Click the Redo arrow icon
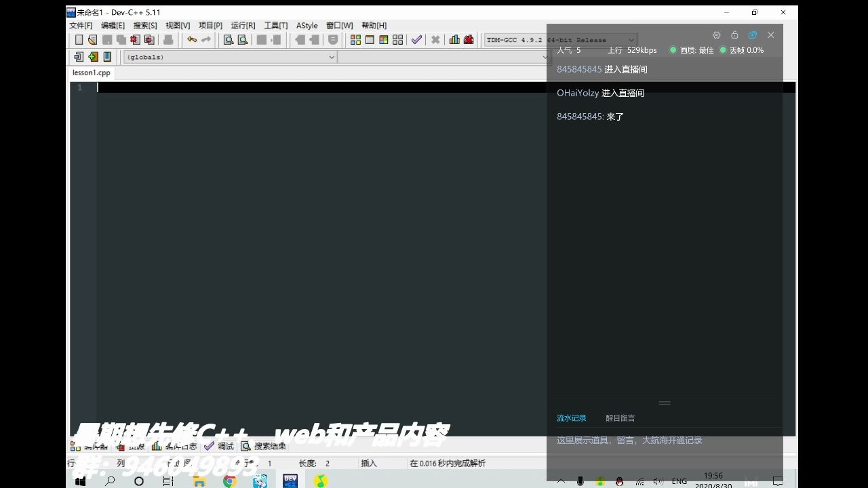 pyautogui.click(x=206, y=40)
